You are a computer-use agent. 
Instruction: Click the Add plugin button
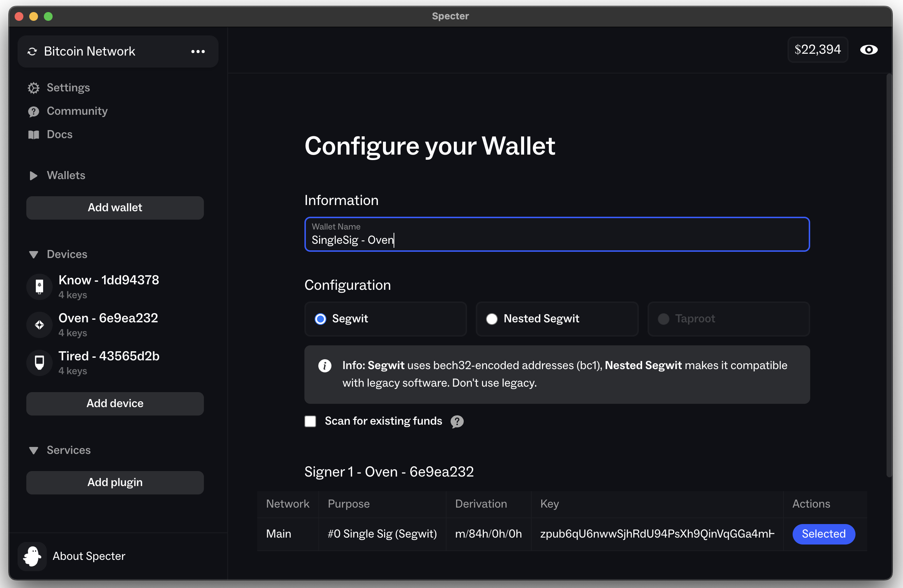coord(115,482)
